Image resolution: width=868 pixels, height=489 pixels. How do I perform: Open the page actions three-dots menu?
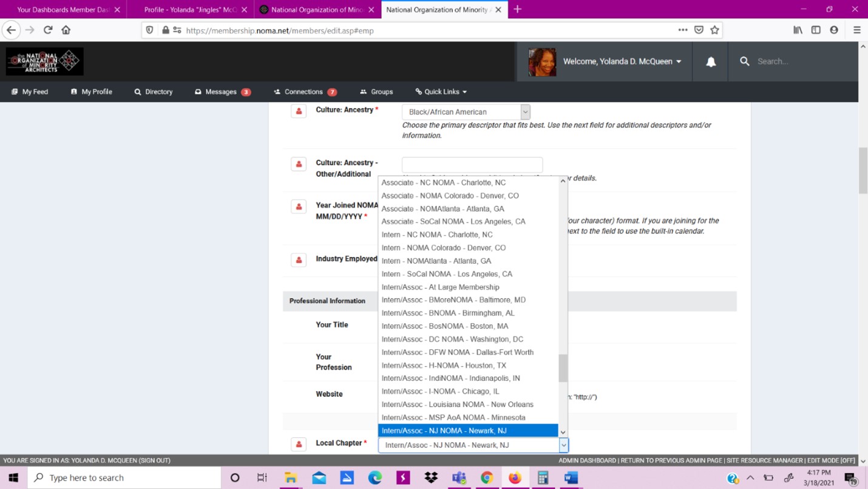[x=683, y=30]
